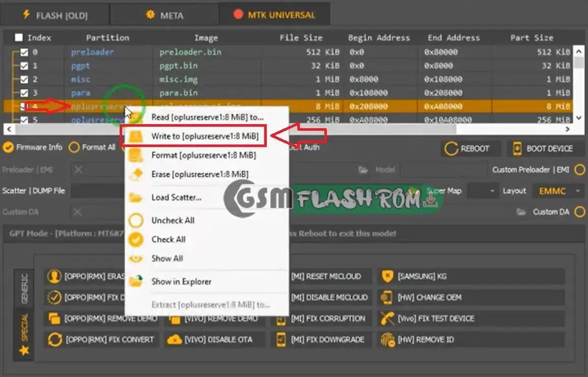The height and width of the screenshot is (377, 588).
Task: Click the Samsung KG shield icon
Action: 387,276
